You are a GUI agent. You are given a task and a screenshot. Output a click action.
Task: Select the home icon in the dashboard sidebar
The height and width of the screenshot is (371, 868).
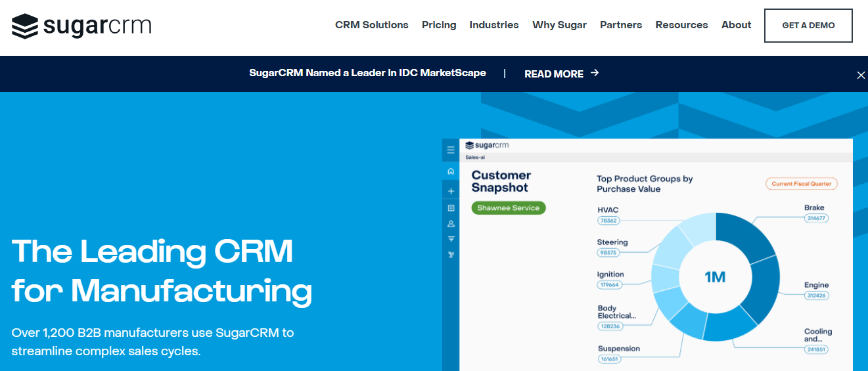(x=451, y=171)
